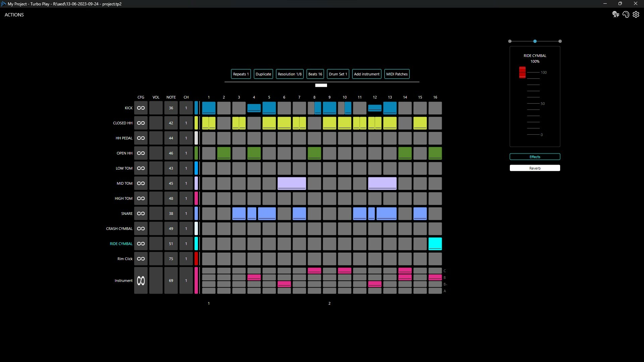Click the language translation icon
This screenshot has width=644, height=362.
[x=616, y=14]
